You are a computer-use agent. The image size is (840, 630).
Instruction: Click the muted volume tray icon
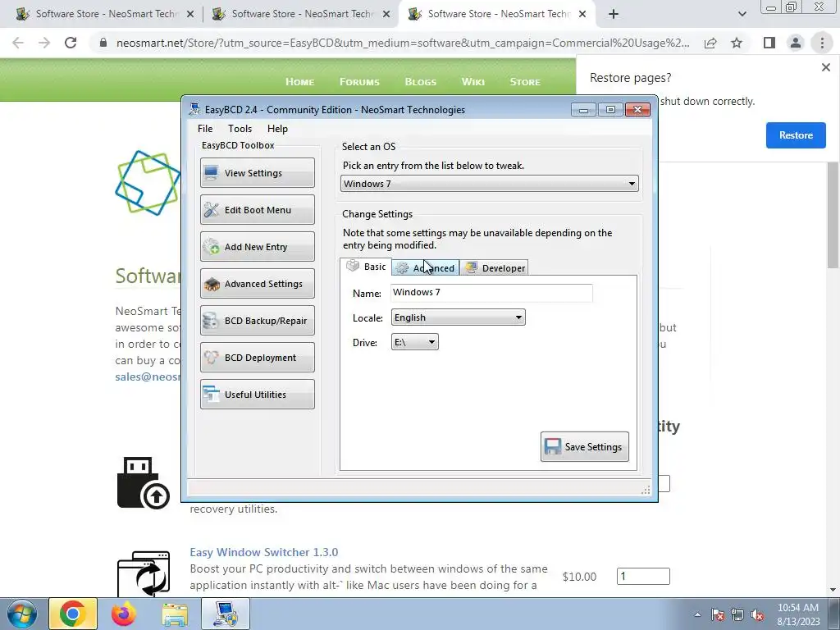click(757, 614)
